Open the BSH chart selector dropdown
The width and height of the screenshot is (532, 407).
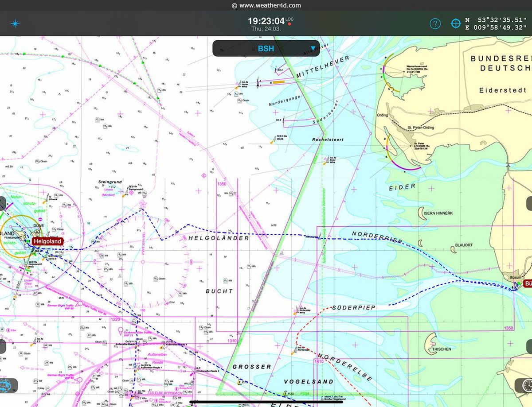click(x=266, y=48)
